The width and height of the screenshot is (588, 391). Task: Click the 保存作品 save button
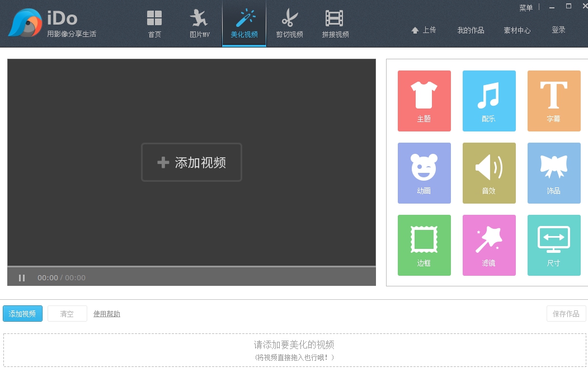pyautogui.click(x=566, y=314)
